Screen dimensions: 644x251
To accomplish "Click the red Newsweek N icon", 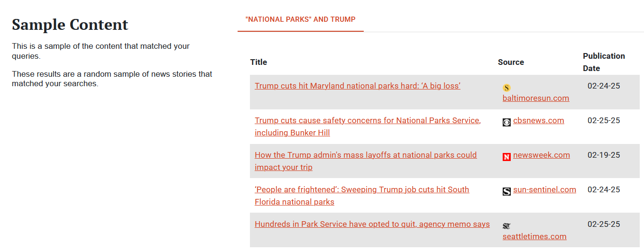I will click(x=506, y=157).
